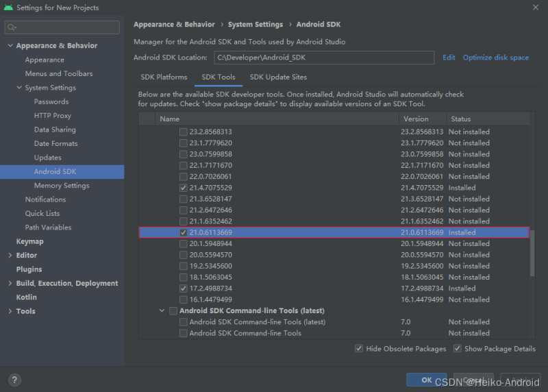Select the 19.2.5345600 row name
Image resolution: width=548 pixels, height=392 pixels.
pos(211,266)
